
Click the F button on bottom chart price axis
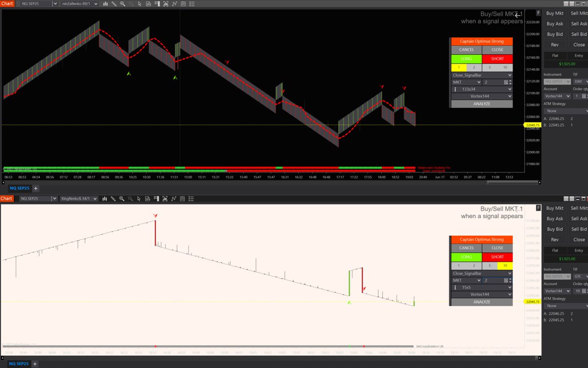[x=539, y=207]
